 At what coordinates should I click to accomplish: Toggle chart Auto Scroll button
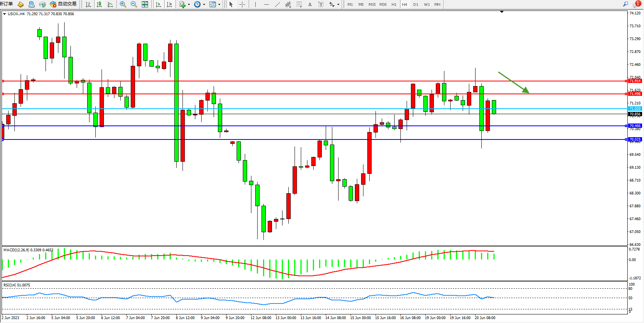click(x=158, y=4)
